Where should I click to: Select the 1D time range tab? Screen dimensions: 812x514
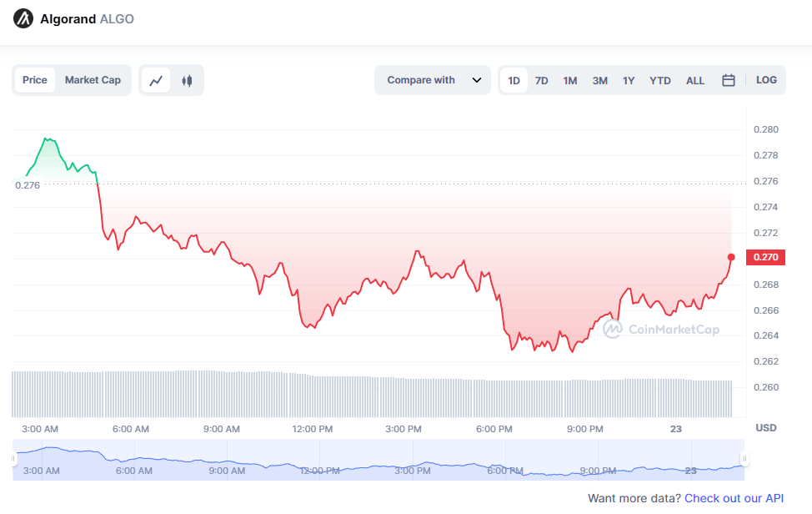point(514,81)
